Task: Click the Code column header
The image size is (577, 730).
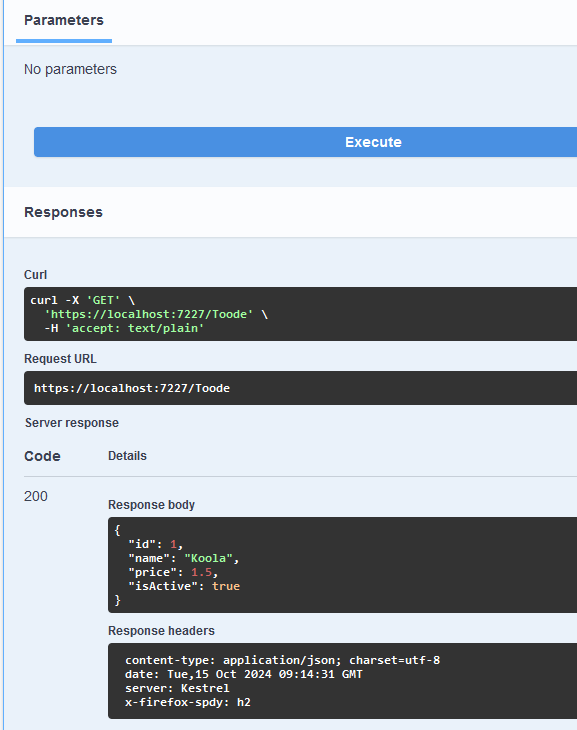Action: point(42,456)
